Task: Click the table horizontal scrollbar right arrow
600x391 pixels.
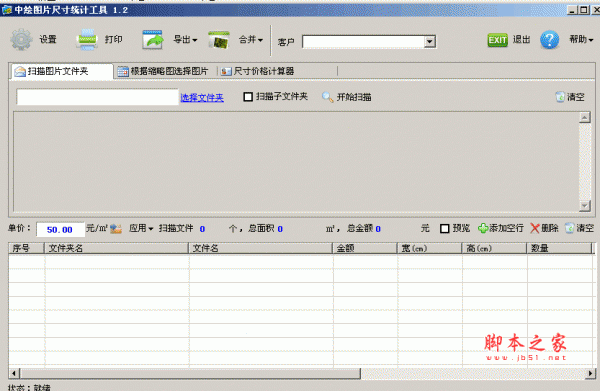Action: 590,373
